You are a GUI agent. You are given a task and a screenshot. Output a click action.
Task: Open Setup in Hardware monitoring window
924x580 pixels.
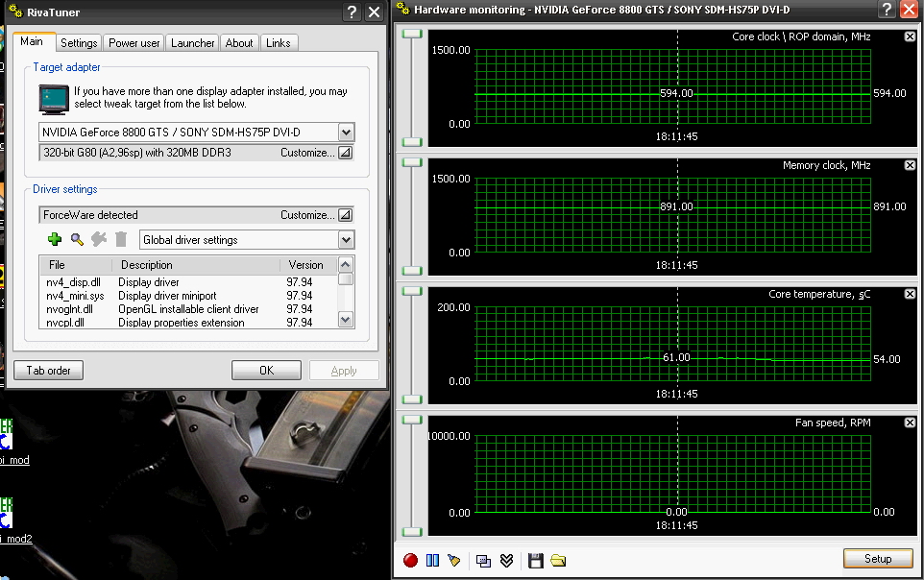pos(878,558)
